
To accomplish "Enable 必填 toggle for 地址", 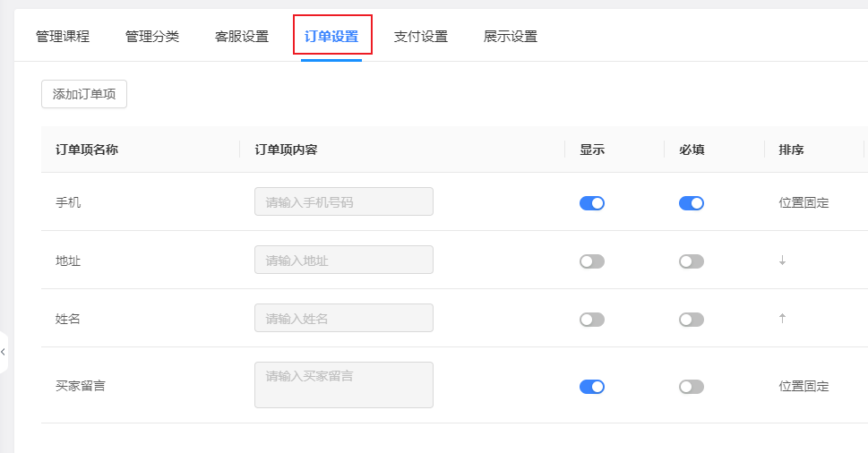I will point(692,261).
